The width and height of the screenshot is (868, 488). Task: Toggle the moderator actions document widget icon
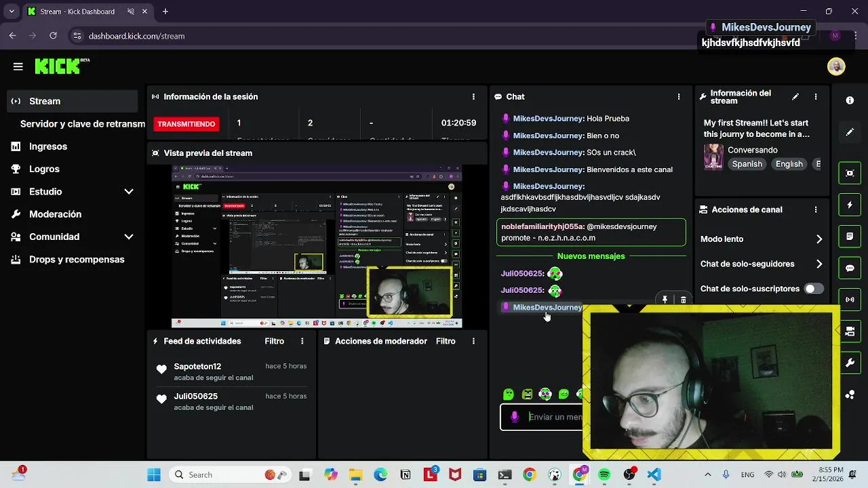click(x=850, y=237)
